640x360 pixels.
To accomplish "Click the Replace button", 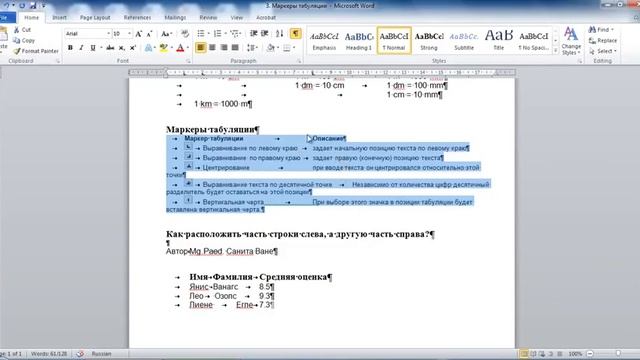I will pyautogui.click(x=603, y=40).
